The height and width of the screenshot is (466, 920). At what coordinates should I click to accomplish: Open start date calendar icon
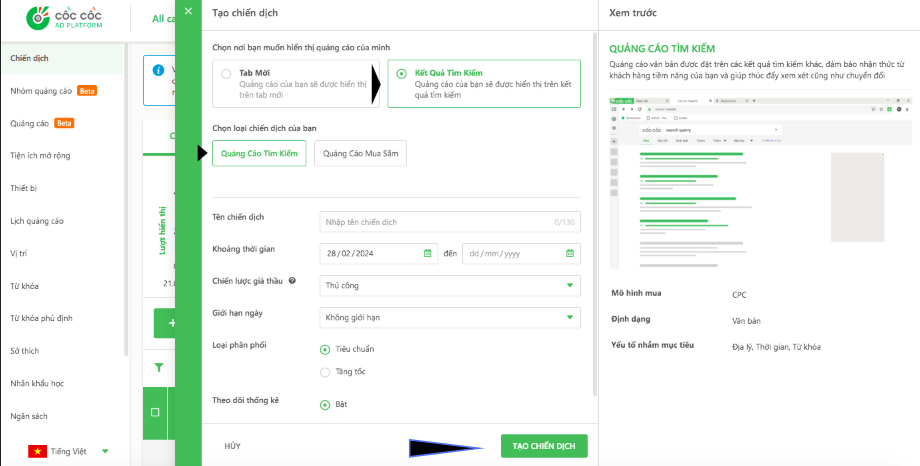(x=428, y=254)
